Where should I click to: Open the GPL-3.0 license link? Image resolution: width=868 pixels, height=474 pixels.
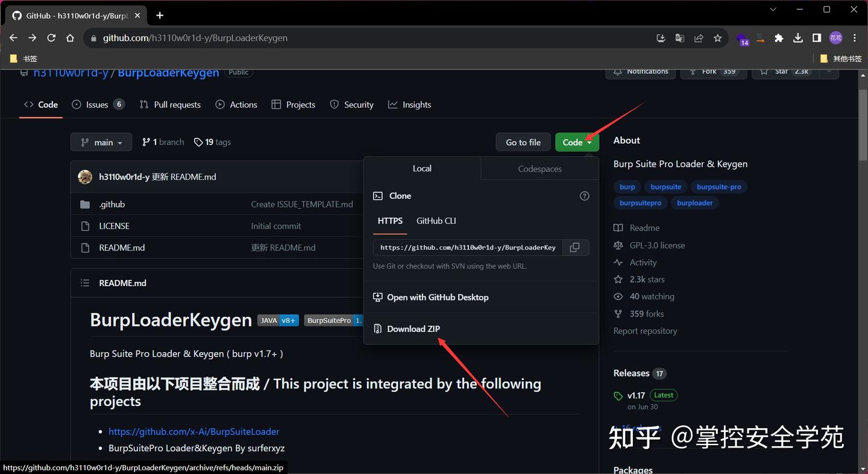coord(649,245)
